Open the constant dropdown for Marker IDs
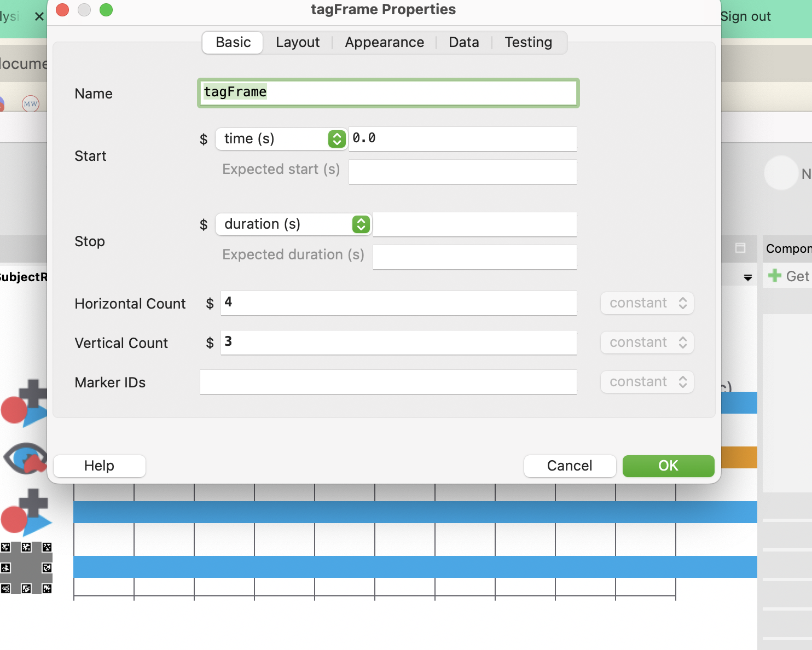This screenshot has height=650, width=812. click(647, 382)
